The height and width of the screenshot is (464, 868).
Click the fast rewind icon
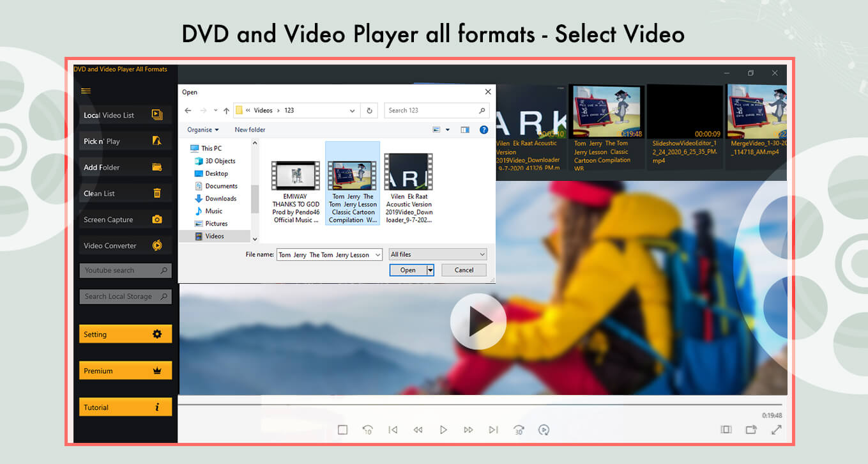pos(418,430)
